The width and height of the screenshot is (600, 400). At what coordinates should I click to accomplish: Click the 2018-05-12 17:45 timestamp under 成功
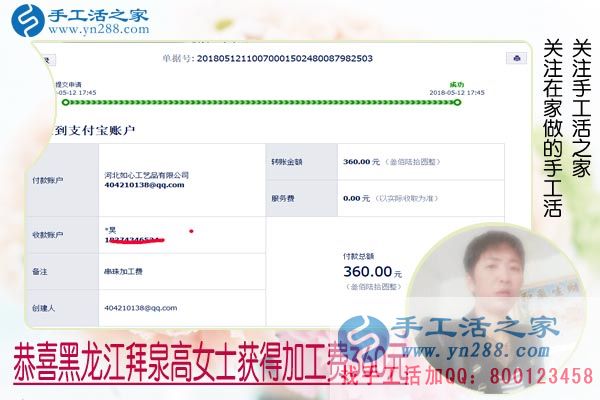pos(457,93)
